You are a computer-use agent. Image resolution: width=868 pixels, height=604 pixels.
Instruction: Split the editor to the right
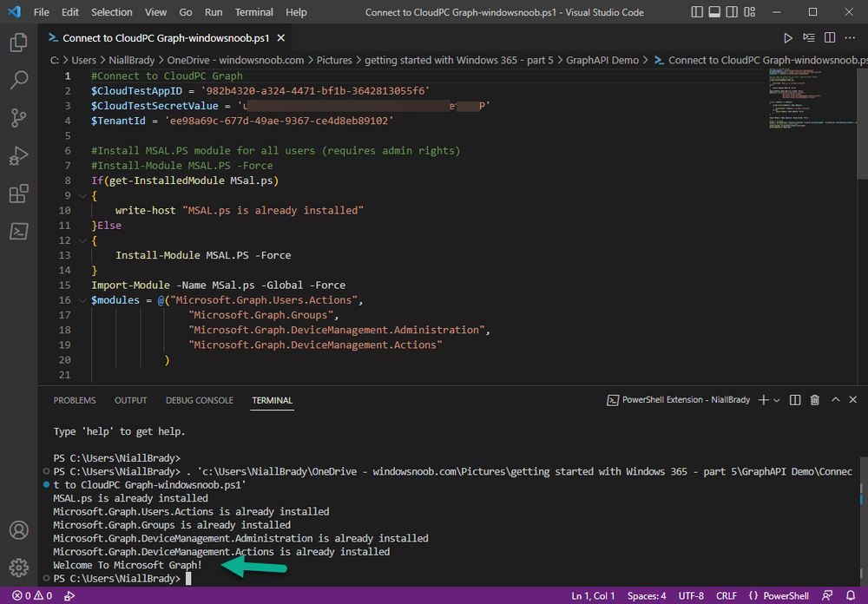click(830, 37)
